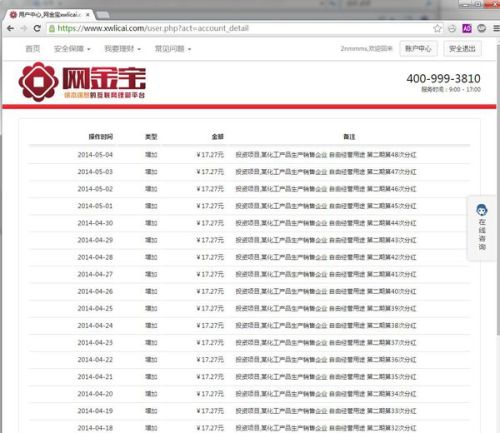Click the 网金宝 flower logo
Screen dimensions: 500x433
click(x=38, y=82)
